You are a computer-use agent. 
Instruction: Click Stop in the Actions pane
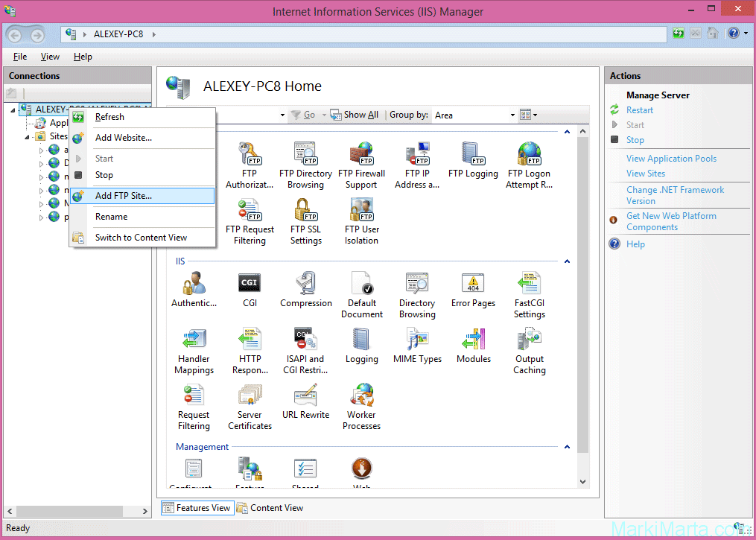(x=635, y=140)
